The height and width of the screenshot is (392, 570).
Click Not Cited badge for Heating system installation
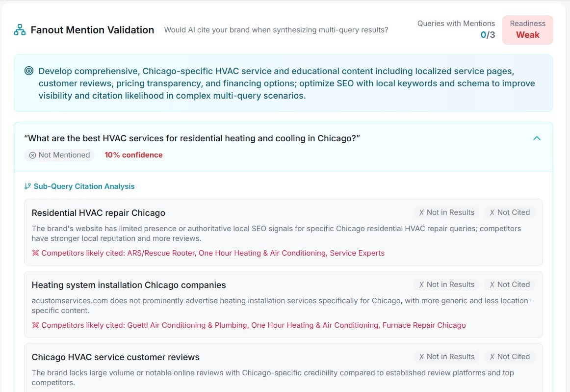[510, 285]
